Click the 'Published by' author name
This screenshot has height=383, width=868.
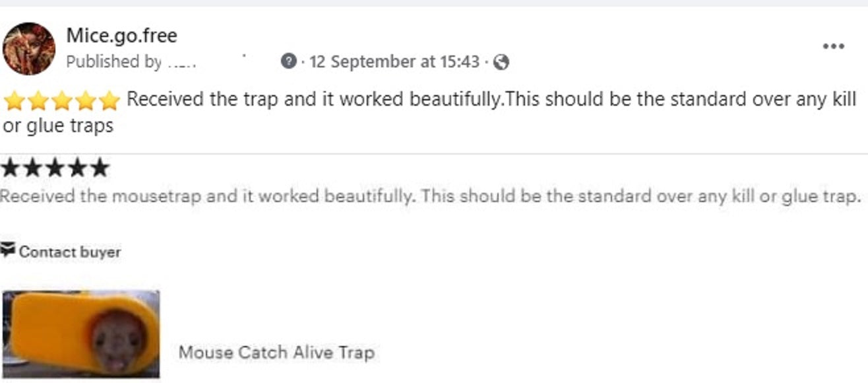click(182, 62)
